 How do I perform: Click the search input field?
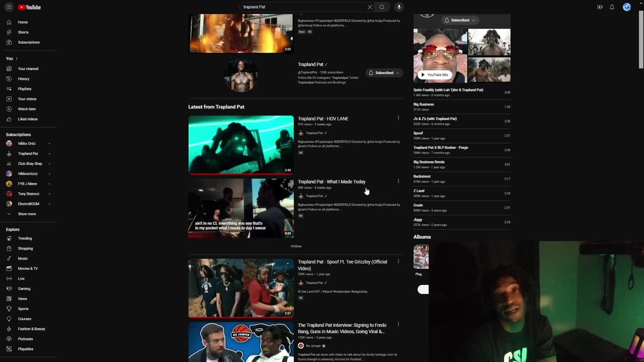coord(303,7)
